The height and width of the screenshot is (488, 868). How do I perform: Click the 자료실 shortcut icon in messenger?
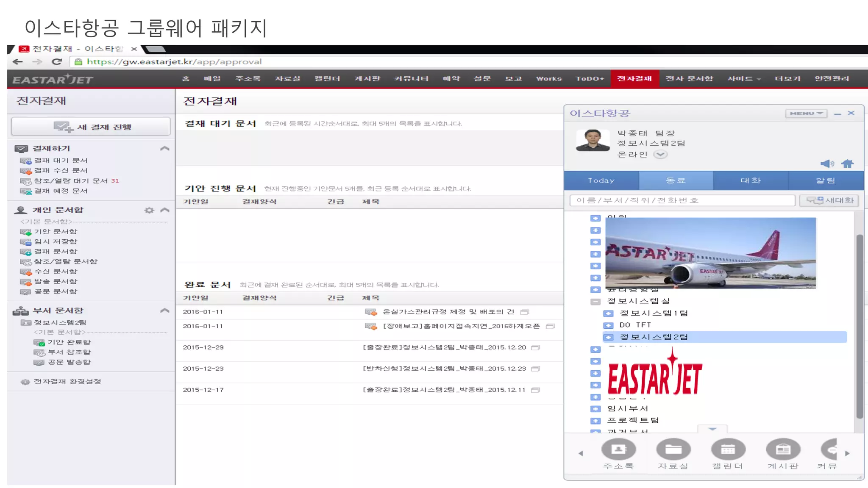(673, 449)
